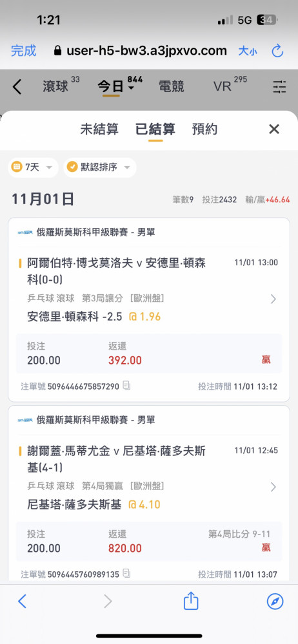Tap 完成 to close the browser

pyautogui.click(x=23, y=51)
